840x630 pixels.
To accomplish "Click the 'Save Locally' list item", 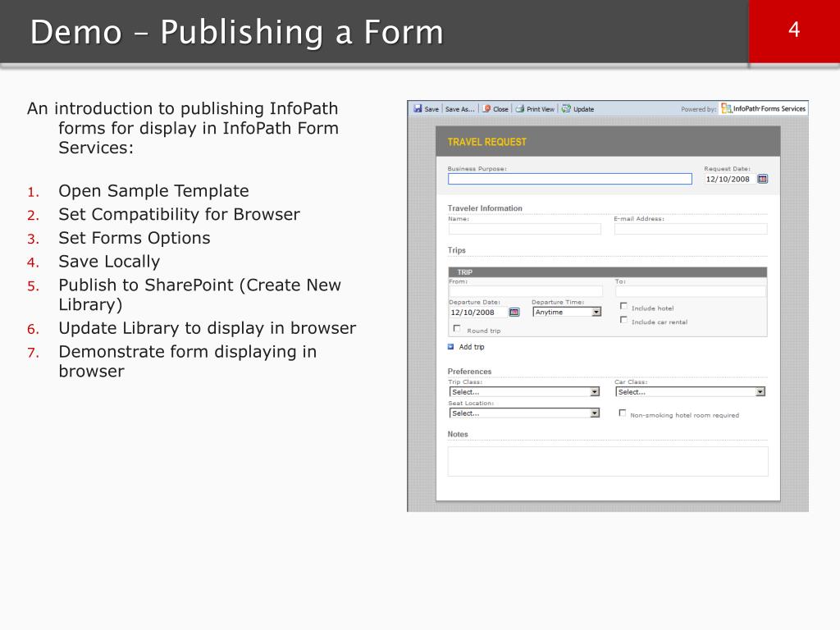I will point(109,262).
